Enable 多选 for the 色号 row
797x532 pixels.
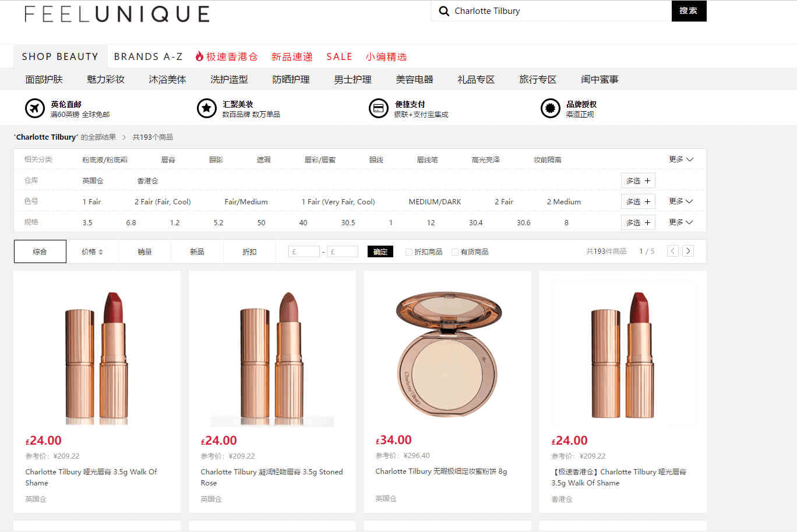pyautogui.click(x=638, y=202)
